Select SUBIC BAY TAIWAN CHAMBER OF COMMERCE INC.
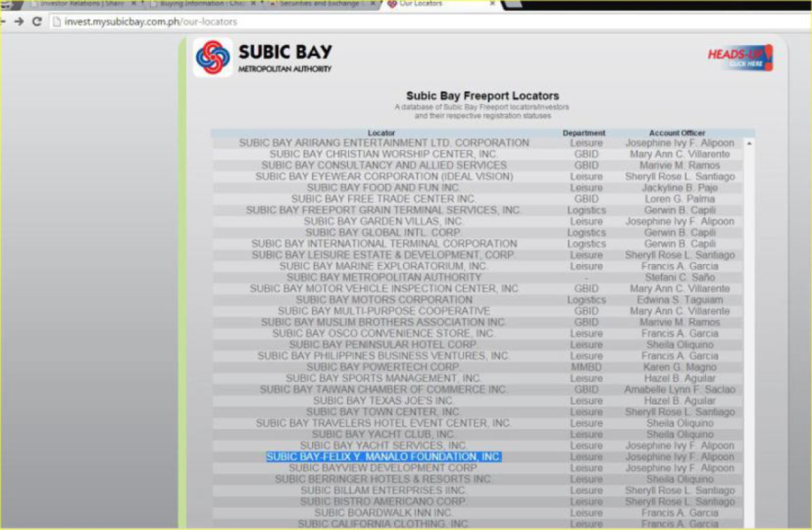The image size is (812, 530). [383, 390]
